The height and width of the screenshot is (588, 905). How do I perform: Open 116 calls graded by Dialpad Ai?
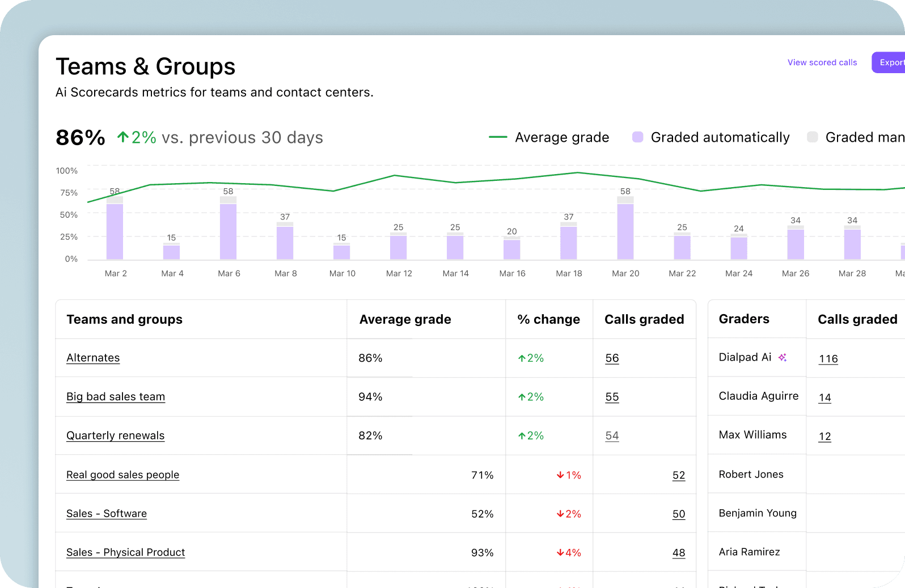[828, 359]
